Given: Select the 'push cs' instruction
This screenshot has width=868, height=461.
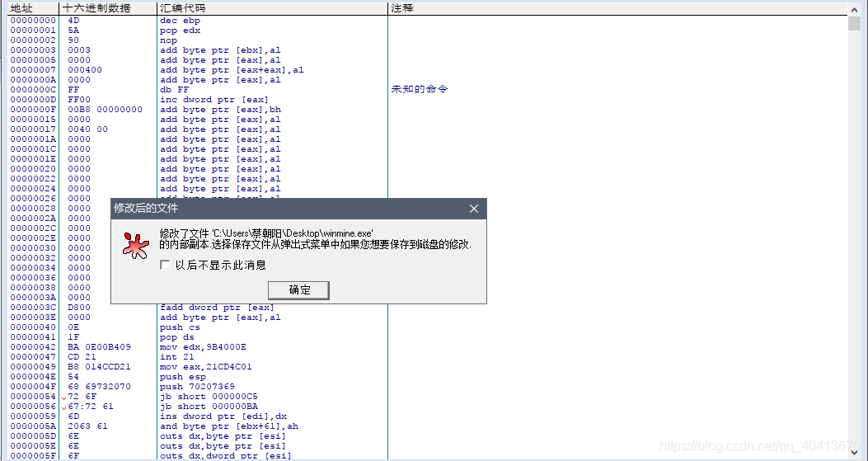Looking at the screenshot, I should [180, 327].
